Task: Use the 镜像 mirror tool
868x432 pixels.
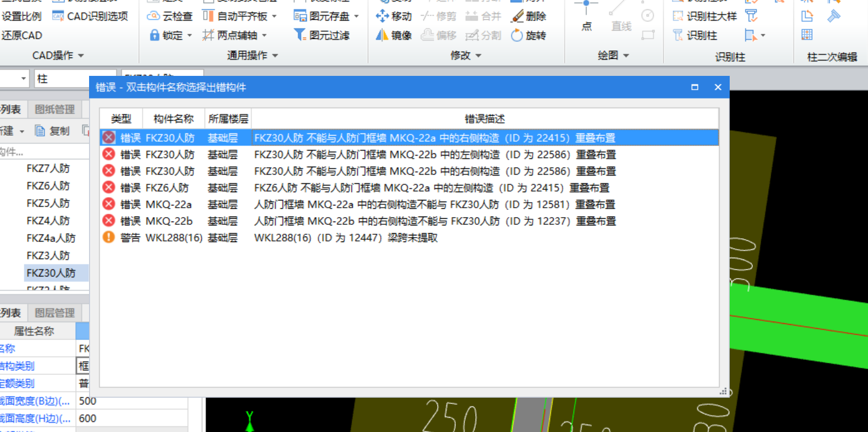Action: coord(393,35)
